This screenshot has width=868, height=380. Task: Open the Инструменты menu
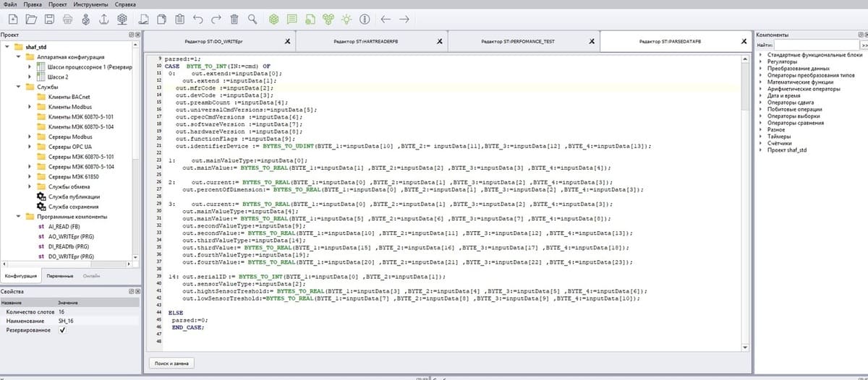click(90, 4)
